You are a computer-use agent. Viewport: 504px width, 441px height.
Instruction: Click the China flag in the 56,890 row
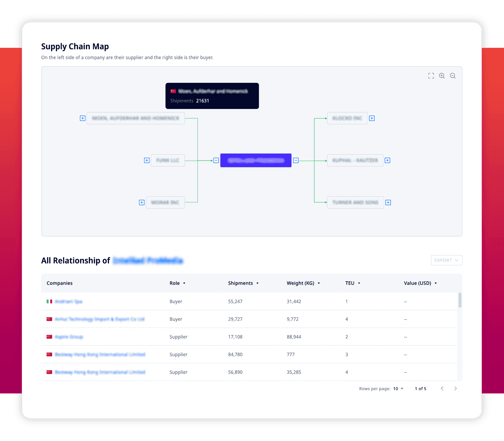coord(49,372)
